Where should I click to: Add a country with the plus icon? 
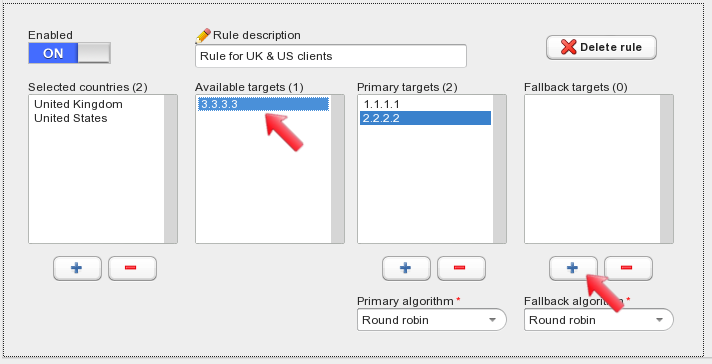tap(77, 268)
